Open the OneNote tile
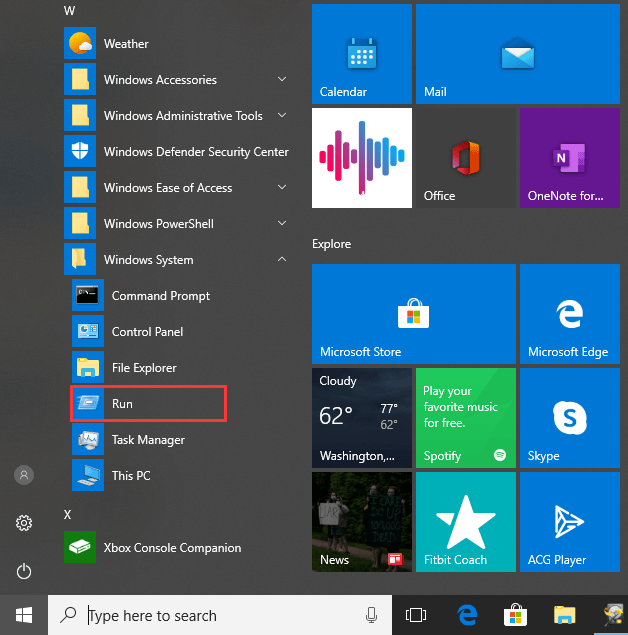 pos(570,158)
